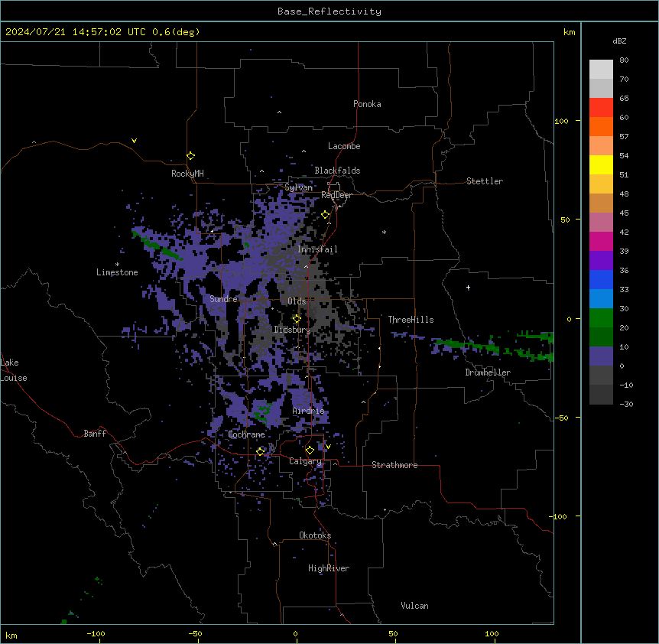The height and width of the screenshot is (644, 659).
Task: Select the magenta 42-39 dBZ legend swatch
Action: click(601, 241)
